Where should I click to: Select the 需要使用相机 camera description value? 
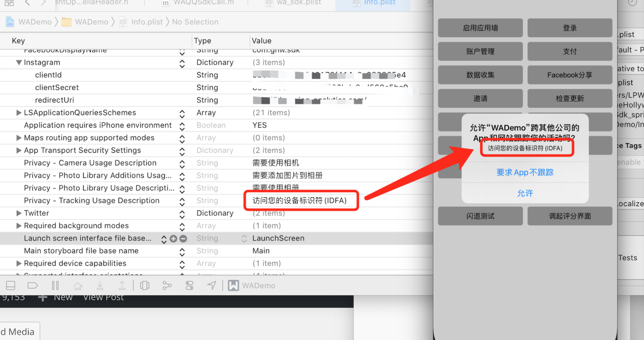coord(276,163)
